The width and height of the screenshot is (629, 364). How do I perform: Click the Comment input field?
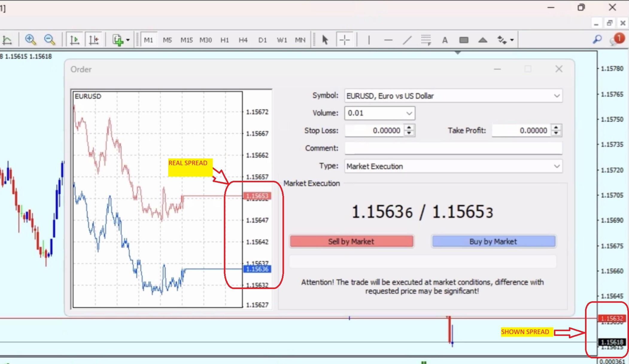(453, 148)
